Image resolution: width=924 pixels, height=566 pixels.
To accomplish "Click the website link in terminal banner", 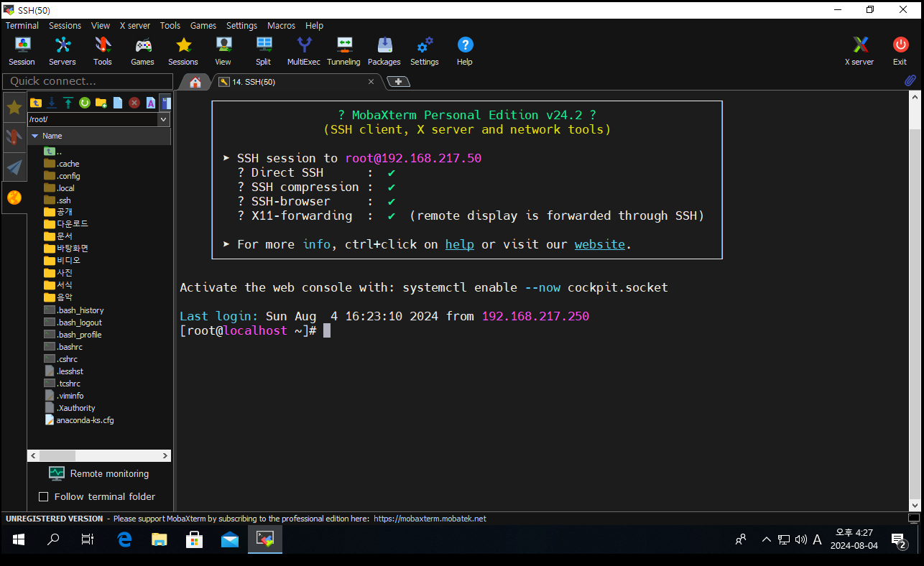I will coord(600,244).
